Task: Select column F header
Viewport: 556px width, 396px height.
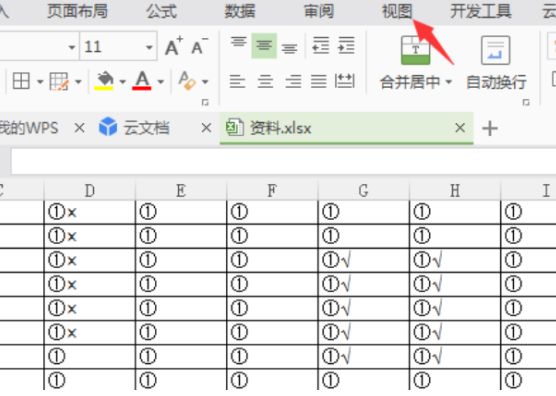Action: (x=272, y=191)
